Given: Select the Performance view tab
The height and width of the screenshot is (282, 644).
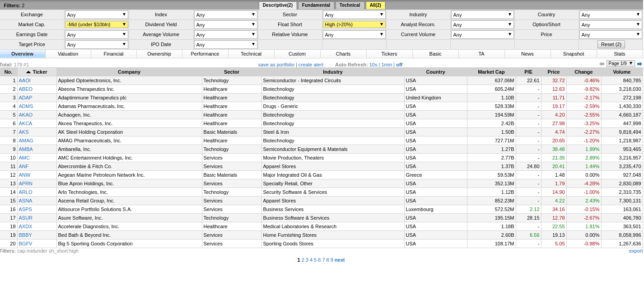Looking at the screenshot, I should click(x=205, y=54).
